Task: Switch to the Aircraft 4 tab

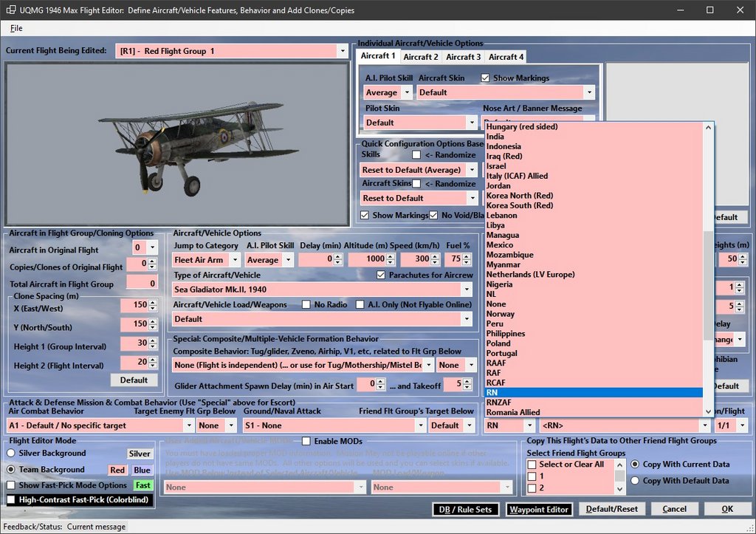Action: coord(505,57)
